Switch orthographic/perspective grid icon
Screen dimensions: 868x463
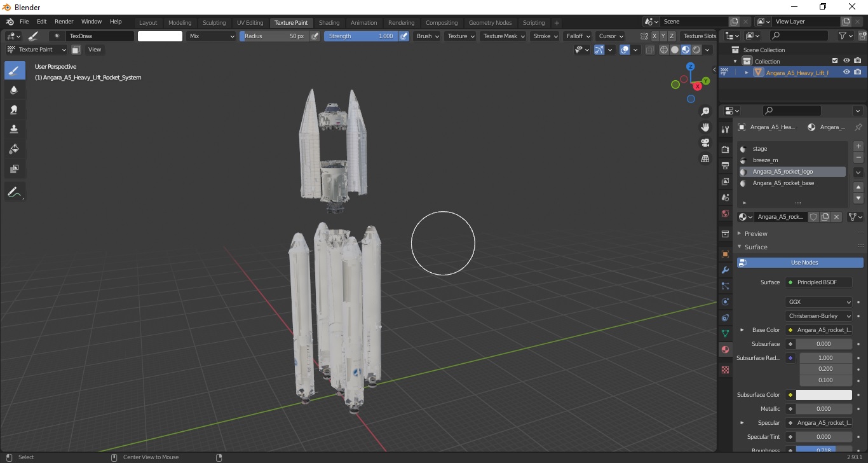pos(705,158)
